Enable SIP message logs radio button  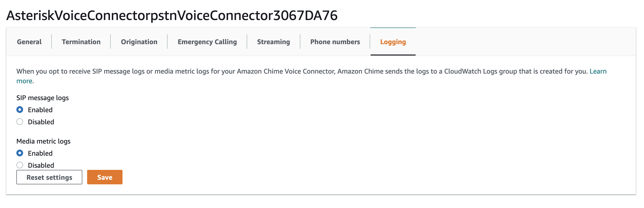20,110
